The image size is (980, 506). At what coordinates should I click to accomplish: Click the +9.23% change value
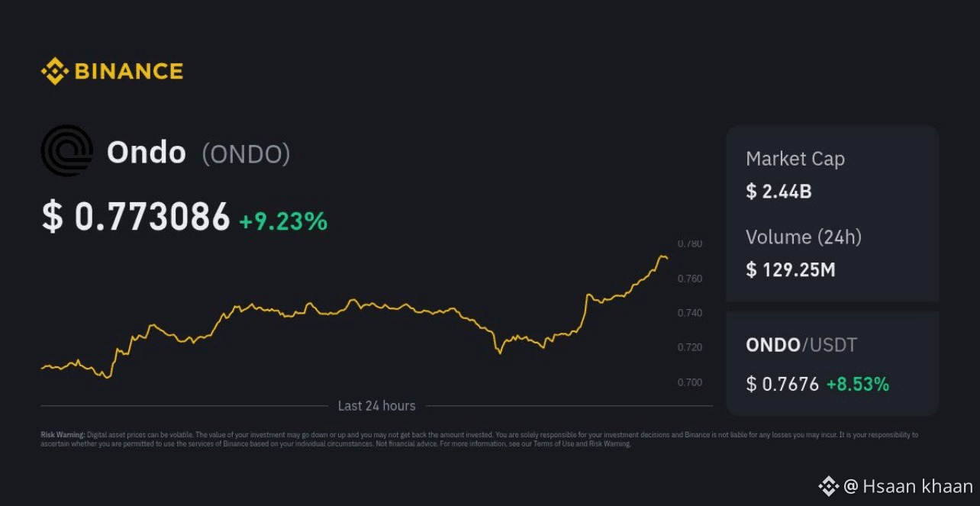click(283, 221)
